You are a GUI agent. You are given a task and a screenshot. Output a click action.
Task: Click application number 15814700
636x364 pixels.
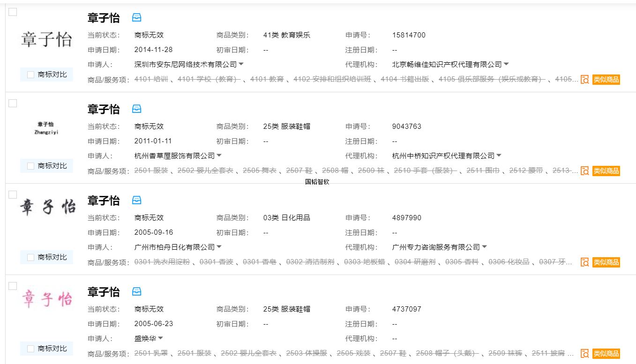click(x=409, y=35)
